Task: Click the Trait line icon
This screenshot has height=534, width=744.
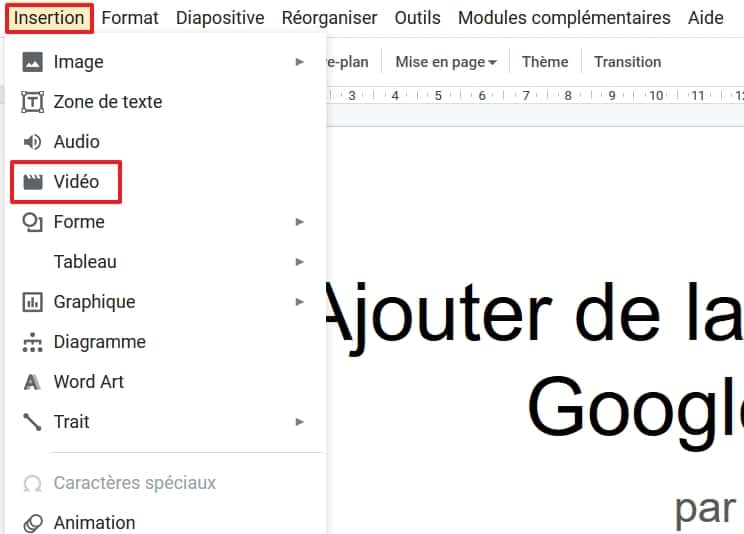Action: 32,422
